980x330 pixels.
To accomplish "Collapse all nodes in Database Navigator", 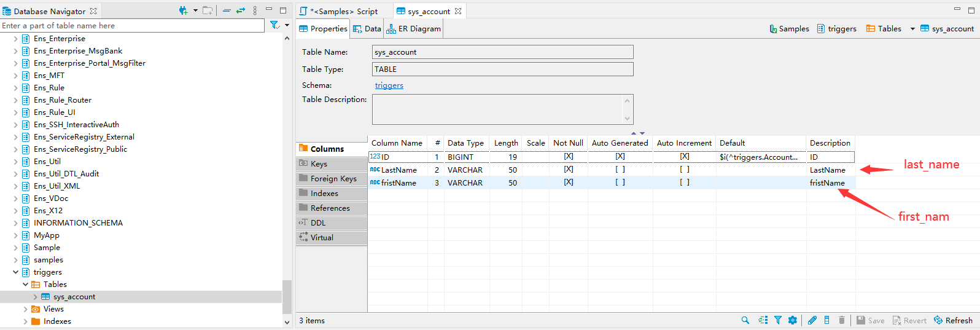I will tap(227, 10).
